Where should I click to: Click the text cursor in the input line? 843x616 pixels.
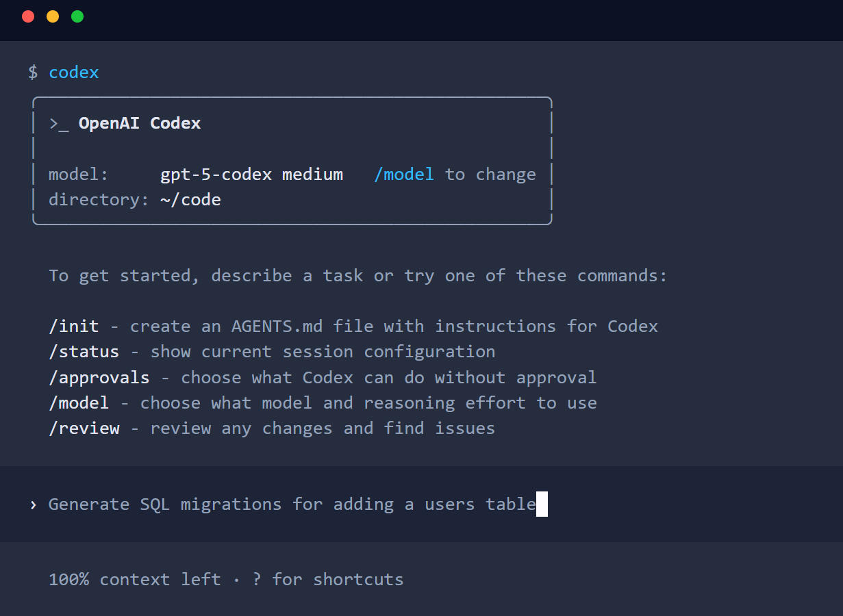542,504
